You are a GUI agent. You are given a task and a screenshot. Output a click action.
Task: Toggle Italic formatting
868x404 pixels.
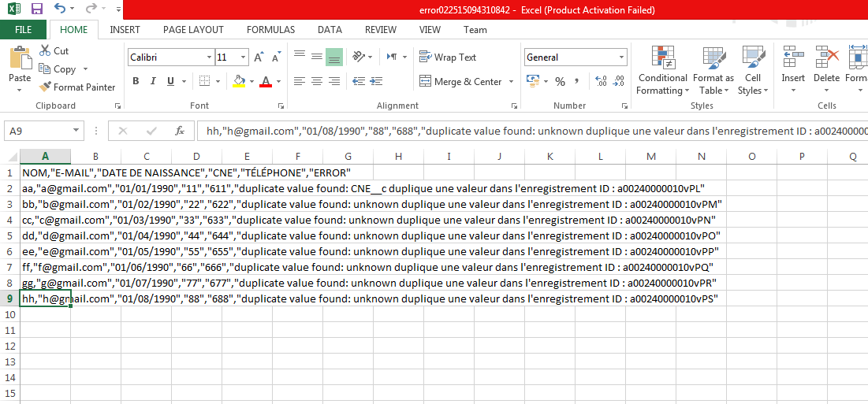click(153, 82)
